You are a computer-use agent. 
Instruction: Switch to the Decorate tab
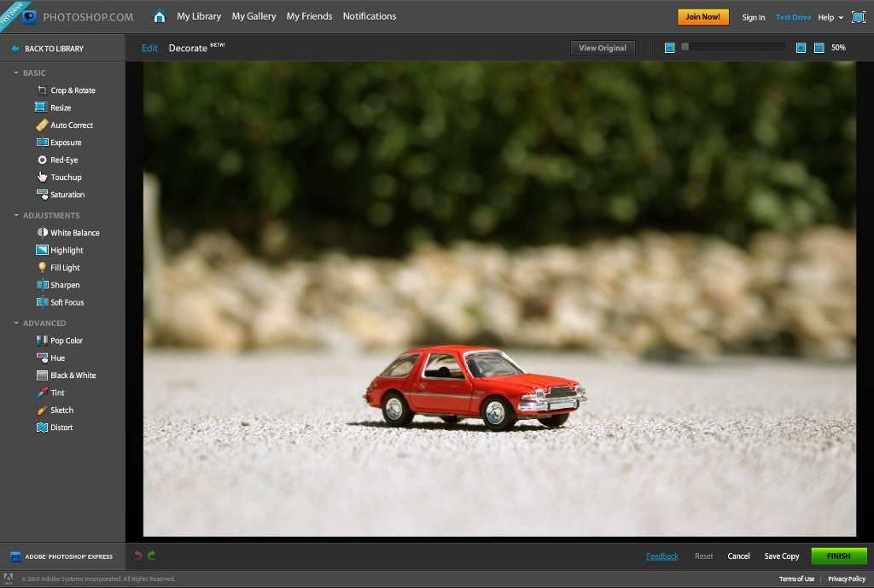188,48
